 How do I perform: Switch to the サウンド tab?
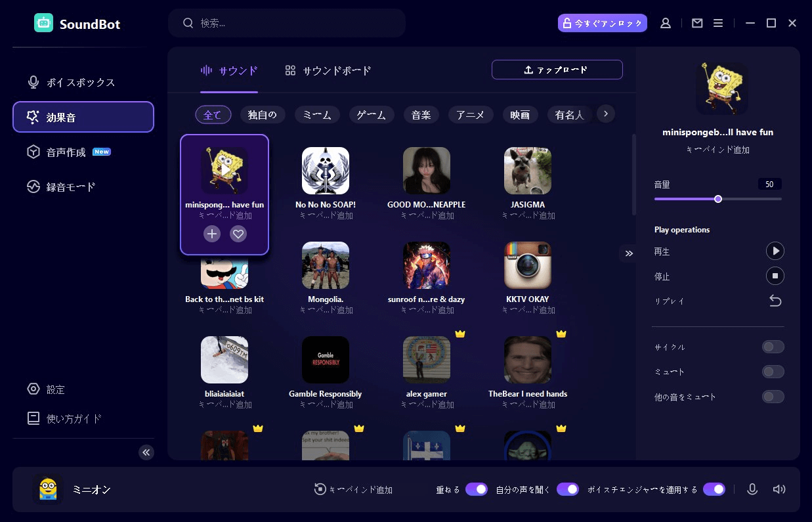229,71
